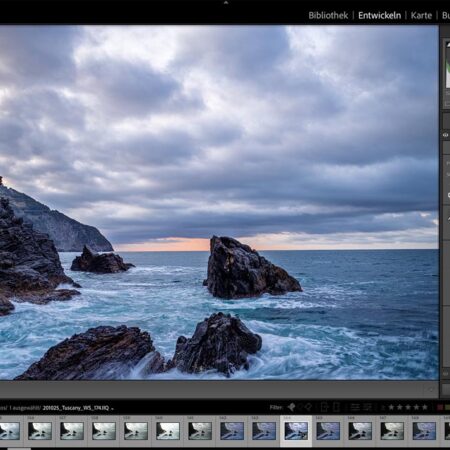Screen dimensions: 450x450
Task: Collapse the top module panel arrow
Action: [x=226, y=2]
